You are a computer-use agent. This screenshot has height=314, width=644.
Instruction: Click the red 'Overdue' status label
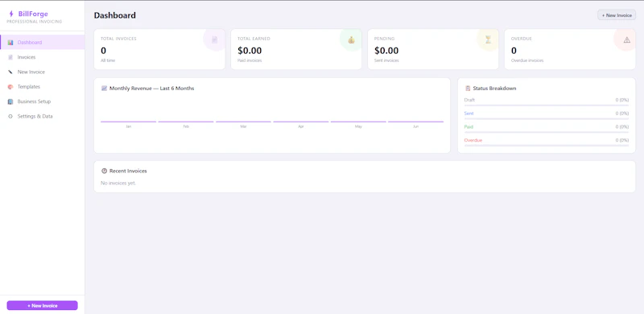pyautogui.click(x=473, y=140)
